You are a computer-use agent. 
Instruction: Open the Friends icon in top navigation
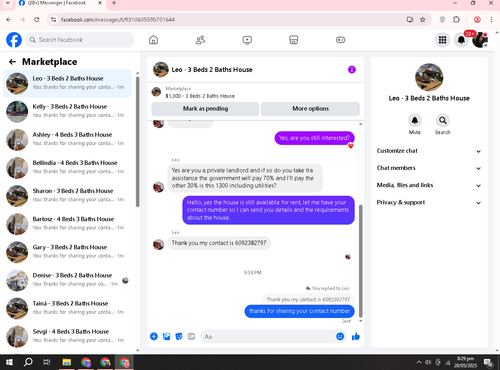[200, 40]
